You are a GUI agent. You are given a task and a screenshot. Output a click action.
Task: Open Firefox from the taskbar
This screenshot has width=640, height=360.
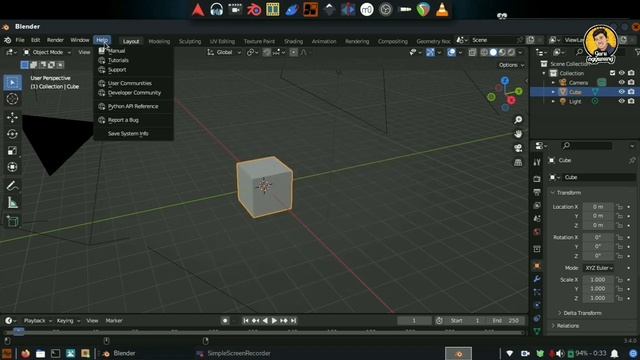point(25,353)
